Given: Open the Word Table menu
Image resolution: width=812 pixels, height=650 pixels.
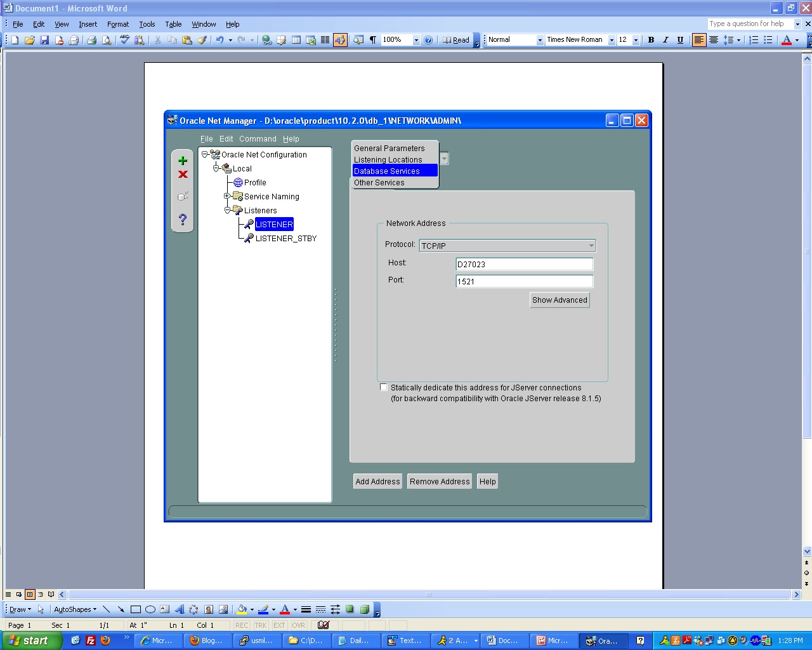Looking at the screenshot, I should [x=173, y=24].
